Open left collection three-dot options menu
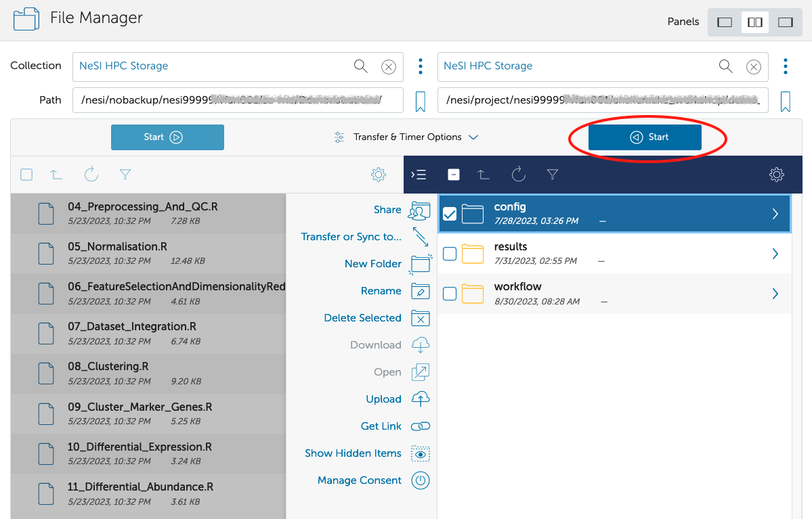 click(x=421, y=66)
